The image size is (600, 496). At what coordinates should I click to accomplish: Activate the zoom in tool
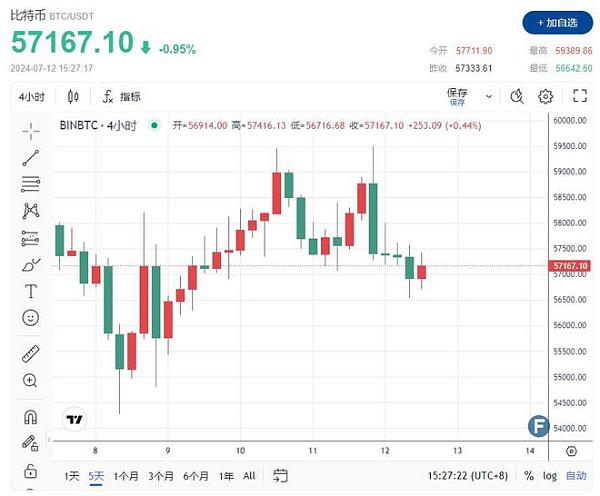pyautogui.click(x=30, y=381)
